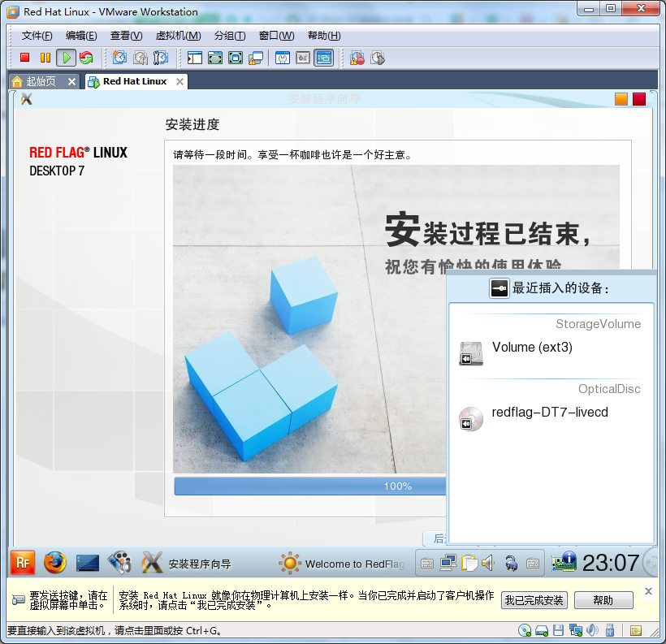Click the USB device icon in the VMware status bar
The width and height of the screenshot is (666, 644).
click(x=609, y=630)
